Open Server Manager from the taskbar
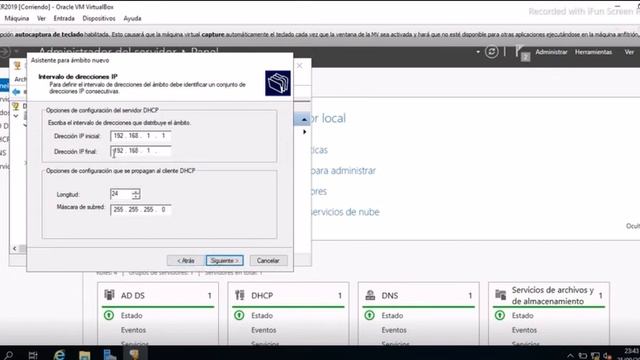The height and width of the screenshot is (360, 640). pyautogui.click(x=109, y=355)
